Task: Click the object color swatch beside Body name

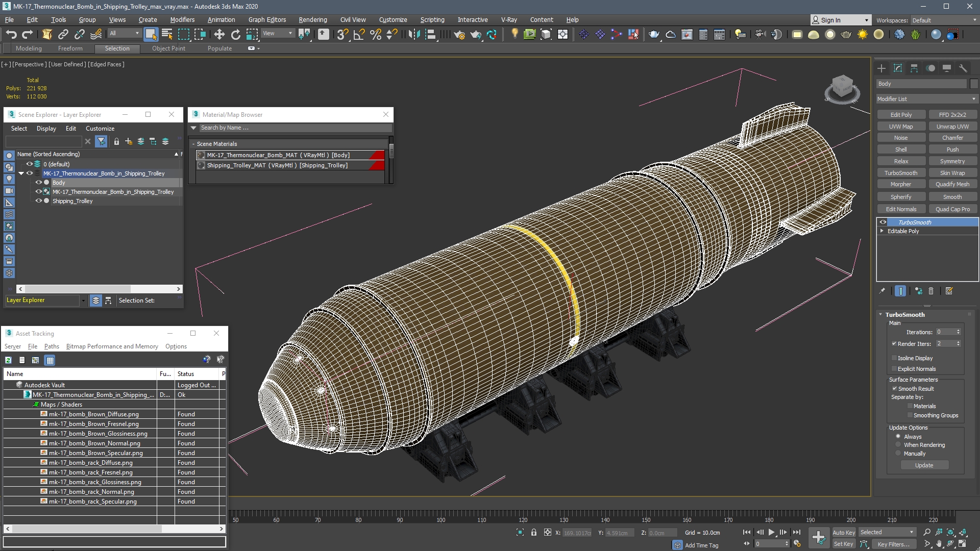Action: [974, 84]
